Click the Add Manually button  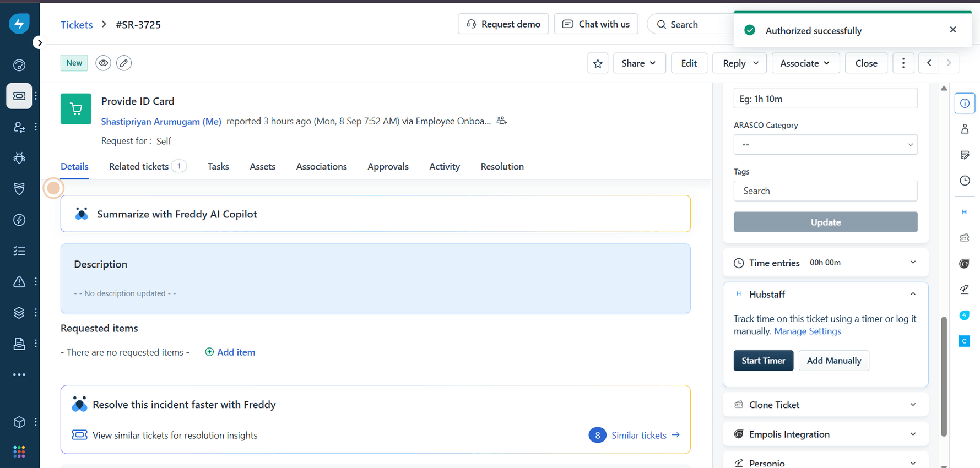pyautogui.click(x=833, y=361)
